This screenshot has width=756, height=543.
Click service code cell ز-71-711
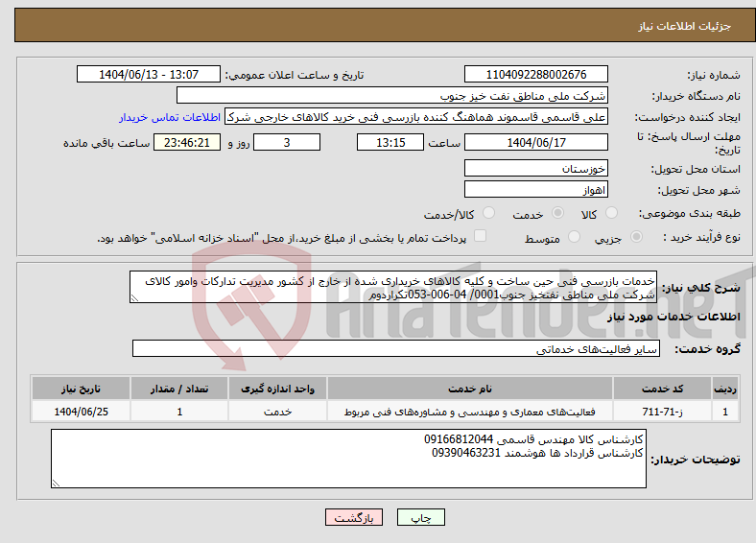[x=663, y=412]
